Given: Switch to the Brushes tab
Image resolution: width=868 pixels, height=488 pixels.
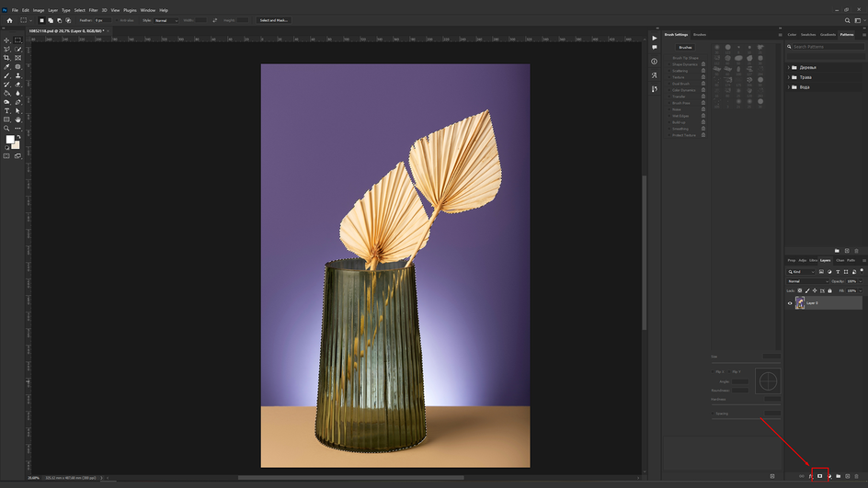Looking at the screenshot, I should click(700, 34).
